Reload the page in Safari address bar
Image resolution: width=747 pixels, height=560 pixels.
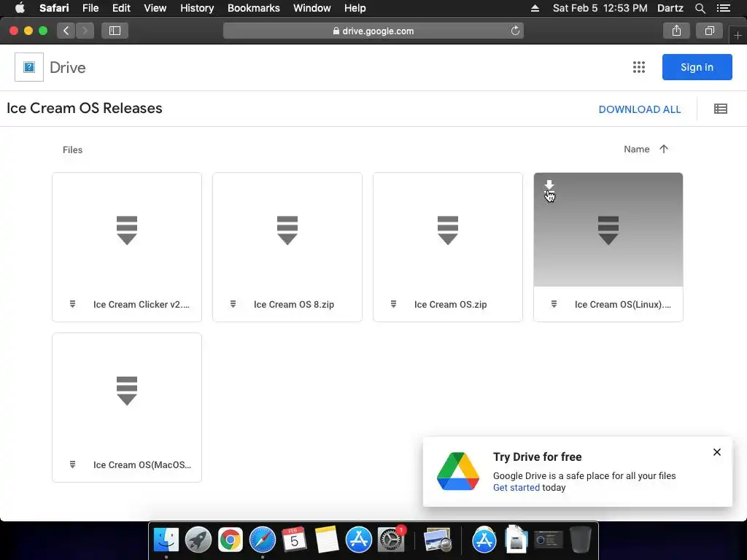[515, 31]
